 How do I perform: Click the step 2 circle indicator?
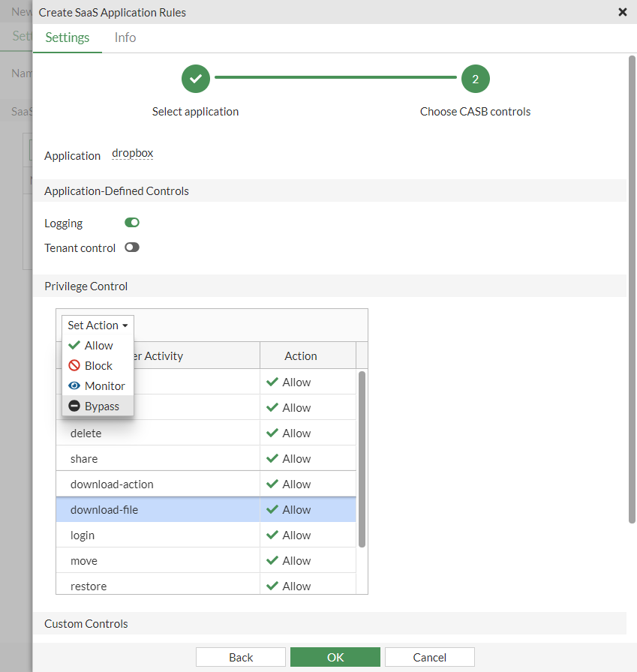[475, 79]
